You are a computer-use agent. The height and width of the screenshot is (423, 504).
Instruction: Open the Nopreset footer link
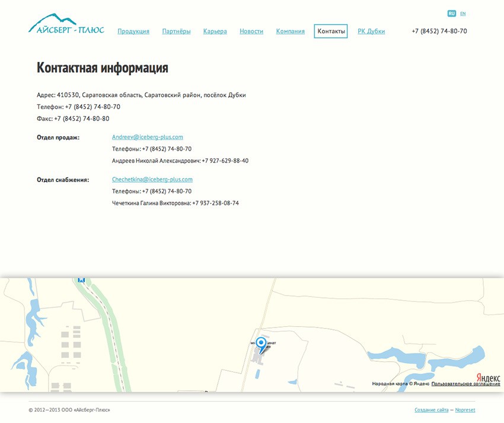point(465,410)
